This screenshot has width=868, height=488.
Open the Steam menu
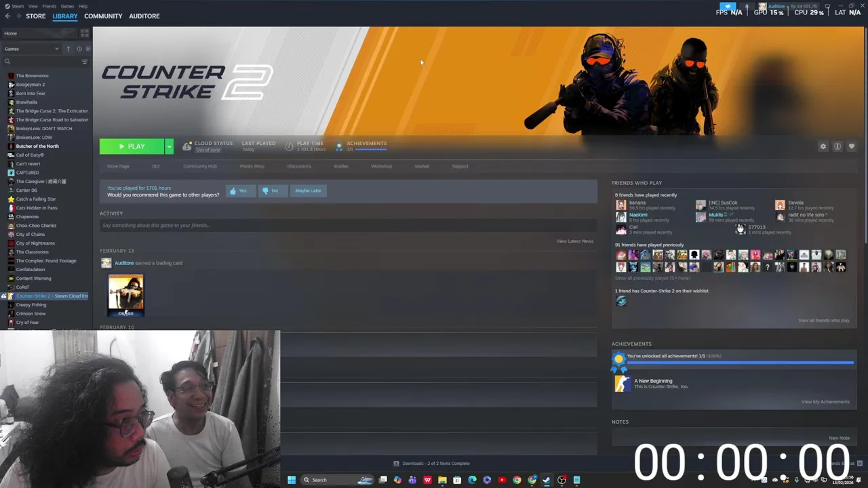[16, 6]
